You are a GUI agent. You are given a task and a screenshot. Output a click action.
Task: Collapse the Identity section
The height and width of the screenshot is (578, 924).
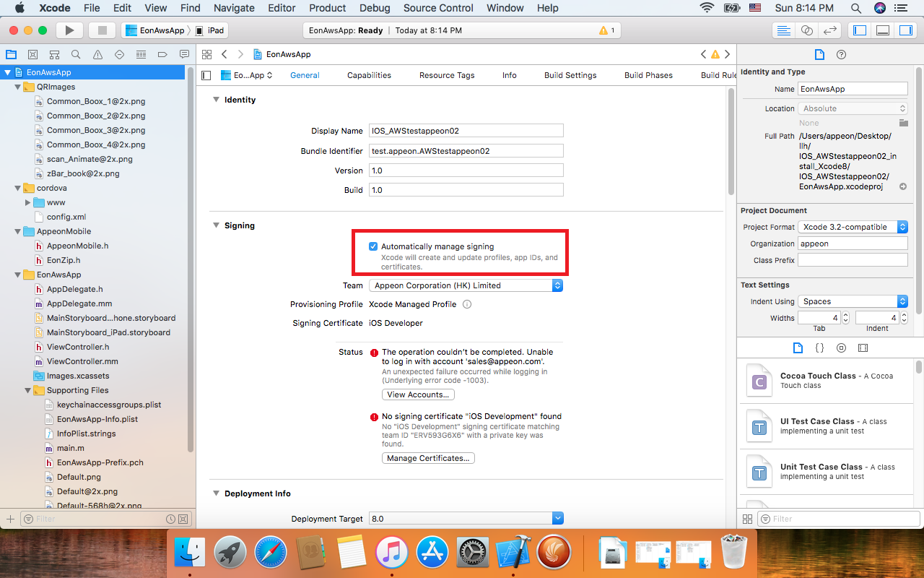[216, 100]
